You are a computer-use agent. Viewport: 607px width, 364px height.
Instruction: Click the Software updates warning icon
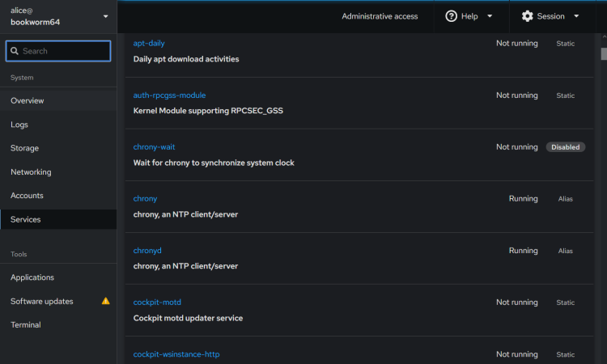pyautogui.click(x=106, y=301)
